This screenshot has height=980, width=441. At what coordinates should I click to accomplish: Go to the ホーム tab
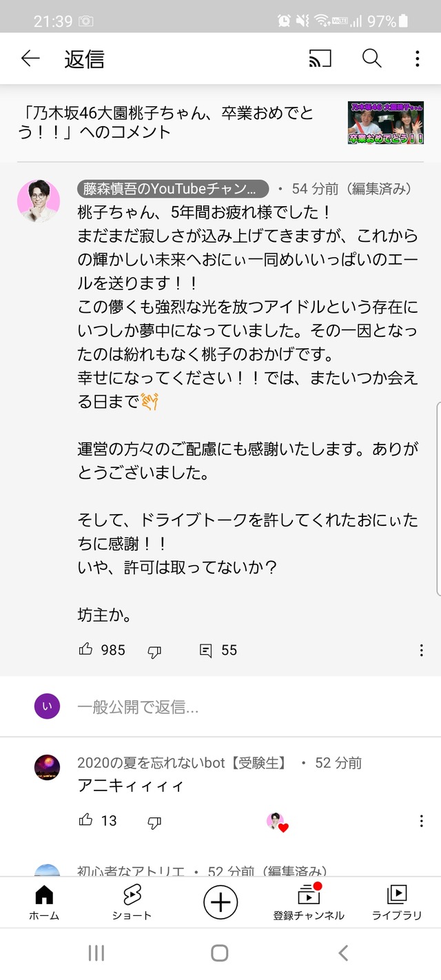pyautogui.click(x=43, y=904)
